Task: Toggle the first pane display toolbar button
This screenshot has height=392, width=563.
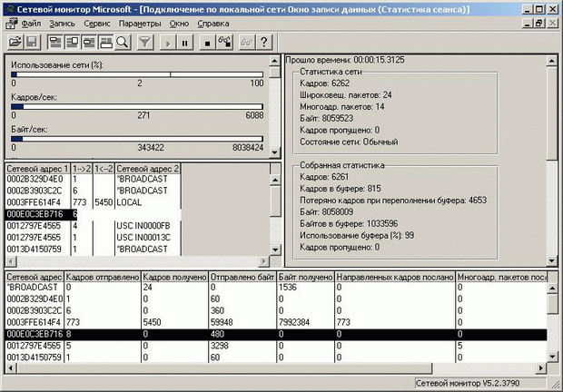Action: coord(54,42)
